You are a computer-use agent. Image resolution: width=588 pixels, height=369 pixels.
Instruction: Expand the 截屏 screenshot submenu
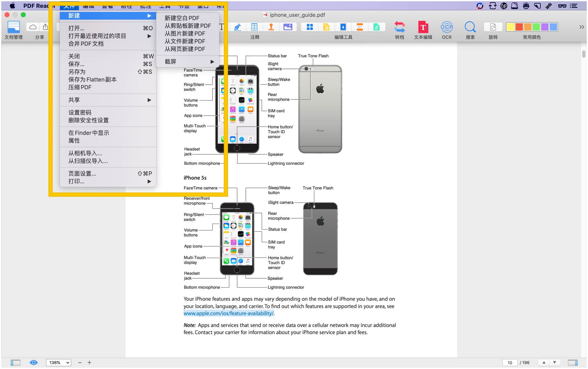[x=188, y=62]
